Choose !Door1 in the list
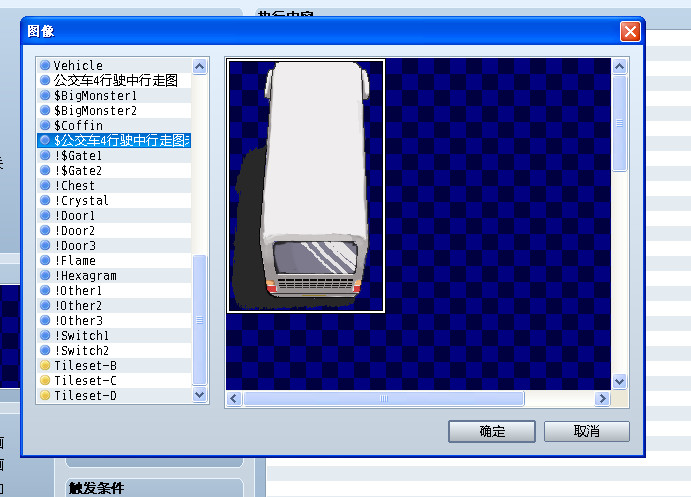 [x=114, y=215]
